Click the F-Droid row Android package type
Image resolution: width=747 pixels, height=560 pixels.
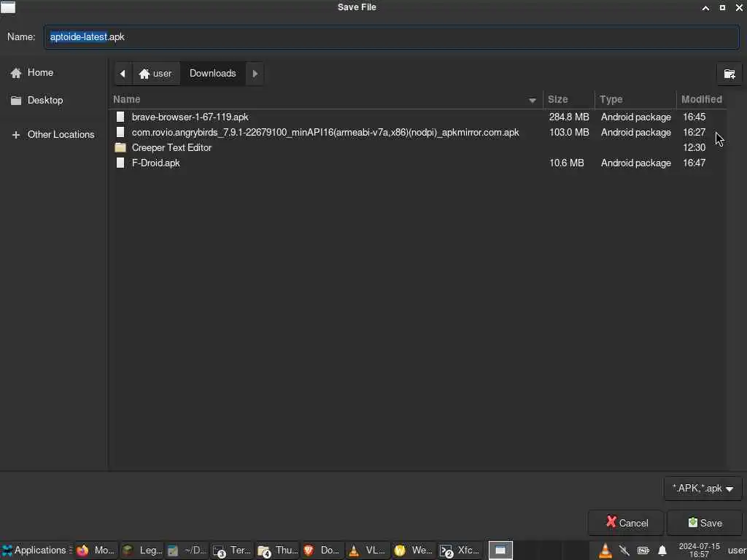[635, 163]
